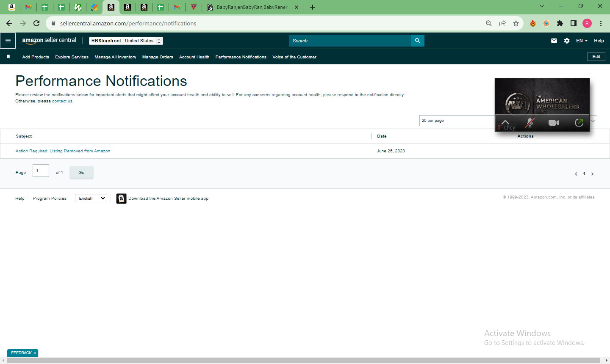Click the browser forward arrow
Screen dimensions: 610x364
point(23,23)
